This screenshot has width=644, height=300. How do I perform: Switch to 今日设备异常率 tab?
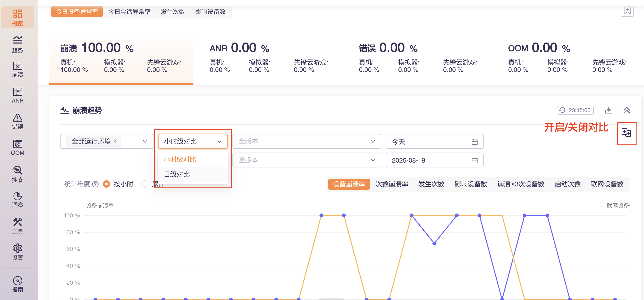click(x=77, y=12)
